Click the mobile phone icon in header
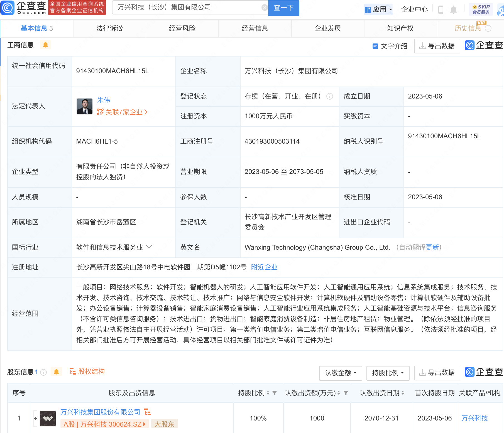This screenshot has width=504, height=433. tap(441, 10)
